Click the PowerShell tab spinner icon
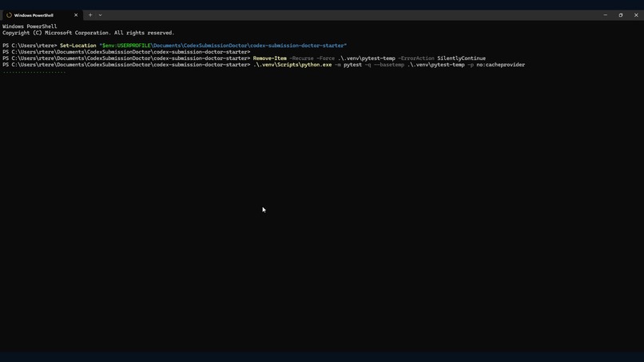644x362 pixels. pyautogui.click(x=9, y=15)
